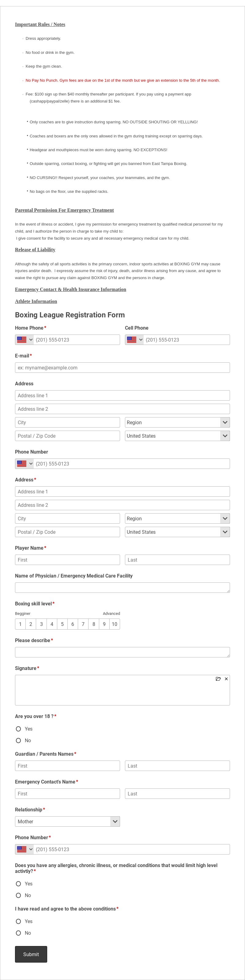This screenshot has height=980, width=245.
Task: Click 'Emergency Contact & Health Insurance Information' heading
Action: 70,289
